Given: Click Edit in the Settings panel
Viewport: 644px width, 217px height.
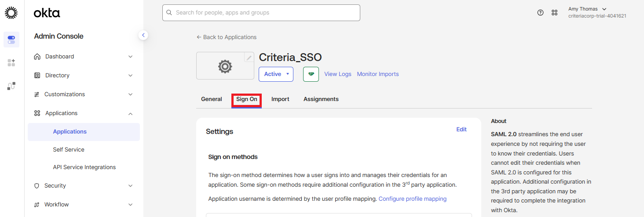Looking at the screenshot, I should [x=461, y=130].
